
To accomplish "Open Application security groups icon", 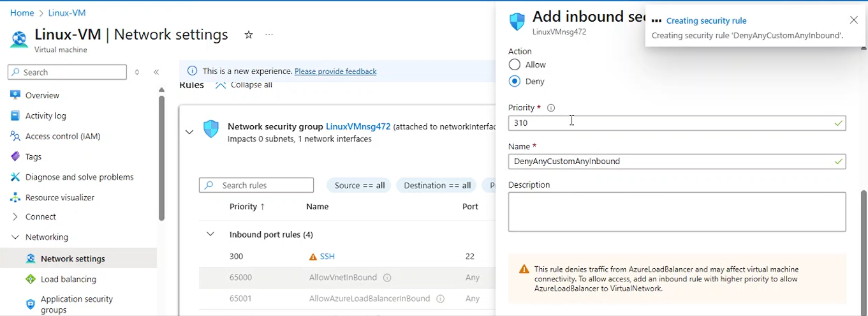I will coord(31,304).
